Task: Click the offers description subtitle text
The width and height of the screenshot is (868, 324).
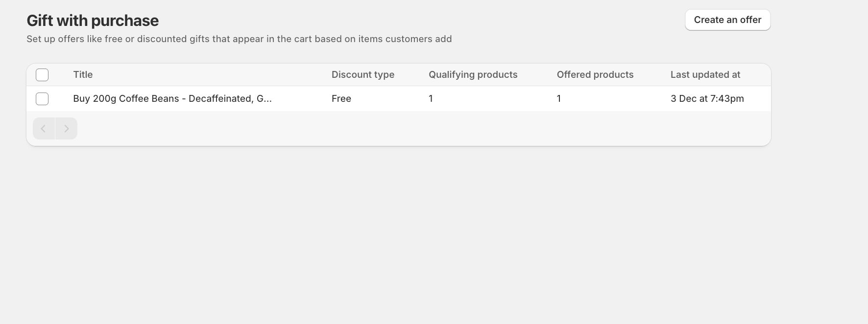Action: 239,39
